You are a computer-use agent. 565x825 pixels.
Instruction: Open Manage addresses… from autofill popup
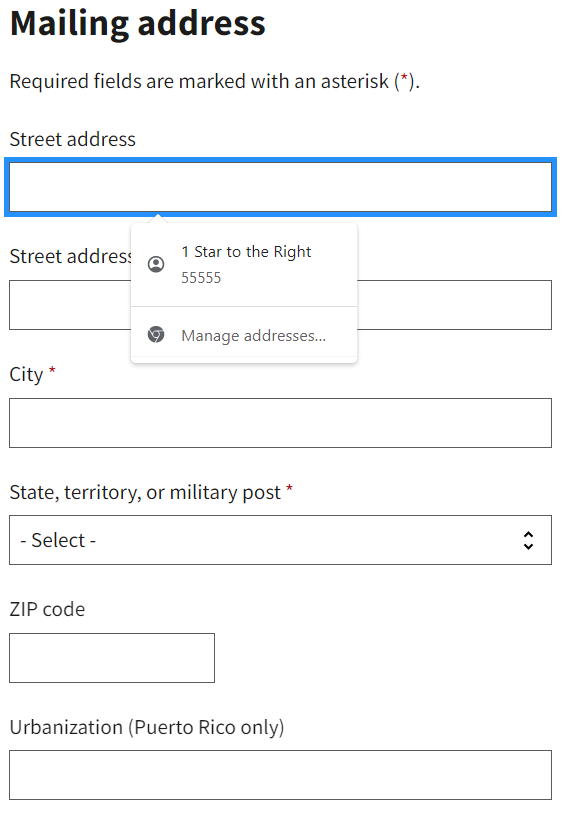click(x=244, y=335)
